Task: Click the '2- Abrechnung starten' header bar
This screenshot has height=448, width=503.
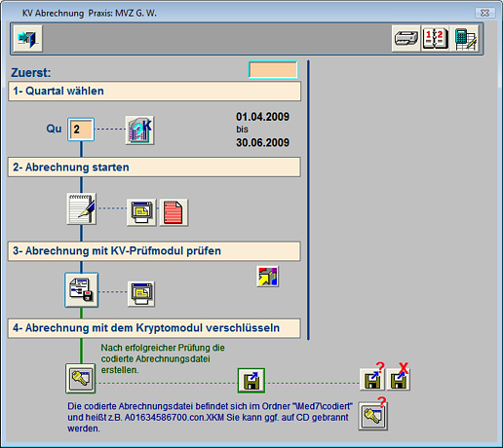Action: (154, 168)
